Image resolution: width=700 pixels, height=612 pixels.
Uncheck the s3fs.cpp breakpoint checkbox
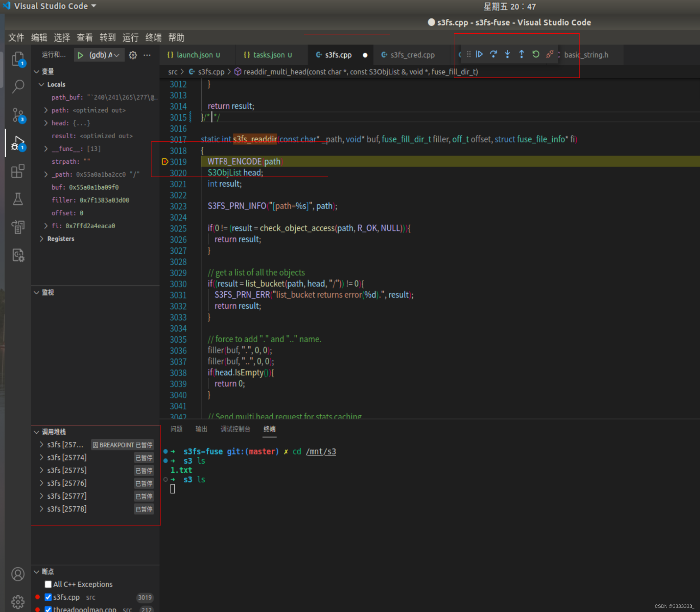pos(48,597)
